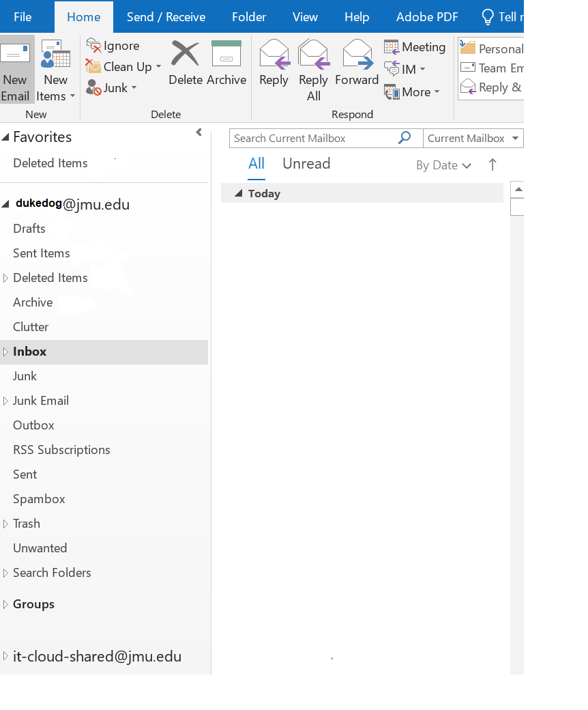Select the Reply & Delete quick step
This screenshot has height=710, width=588.
[491, 87]
